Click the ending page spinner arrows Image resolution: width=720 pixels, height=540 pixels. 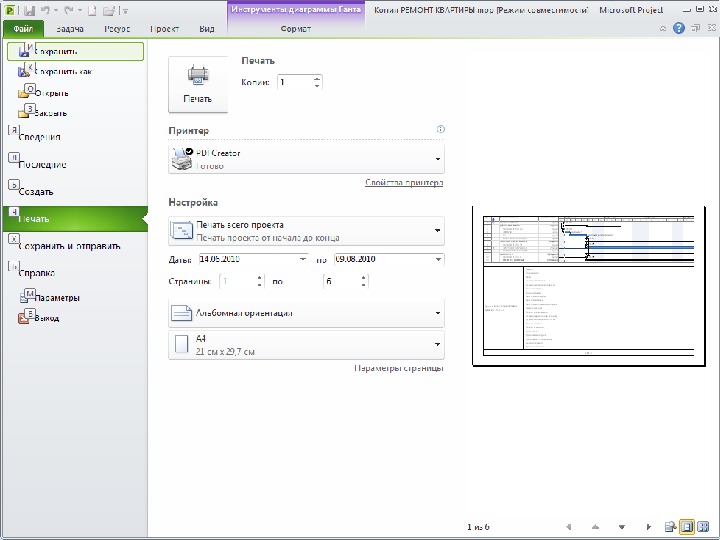(x=364, y=281)
